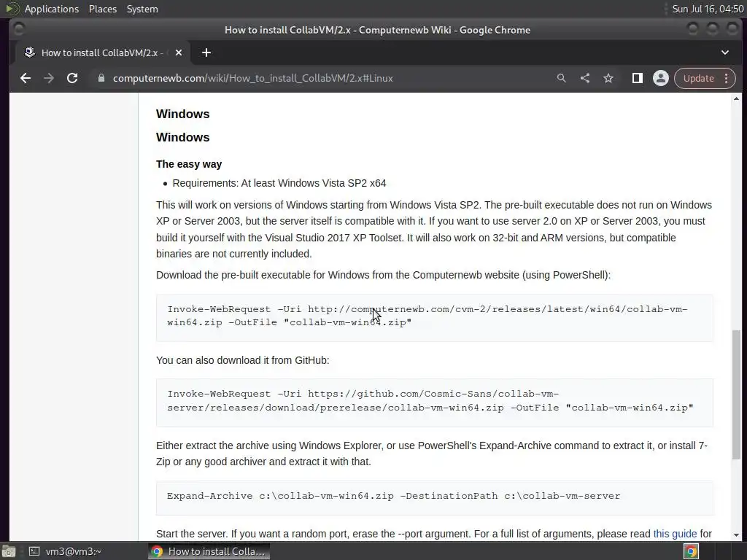Click the Chrome icon in the bottom-right tray
Viewport: 747px width, 560px height.
(x=691, y=551)
